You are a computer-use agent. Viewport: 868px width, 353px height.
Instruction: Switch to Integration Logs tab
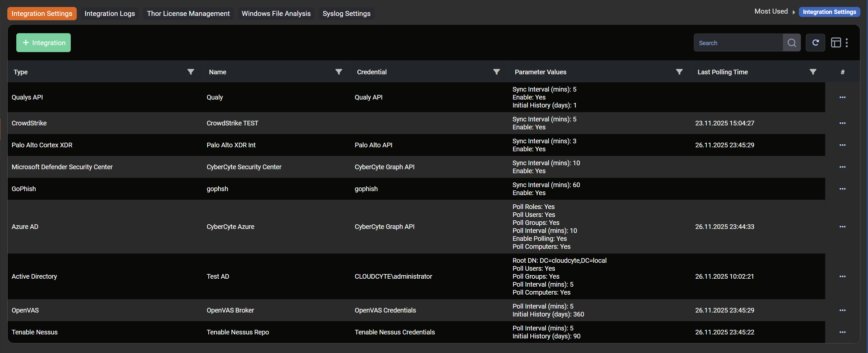110,14
